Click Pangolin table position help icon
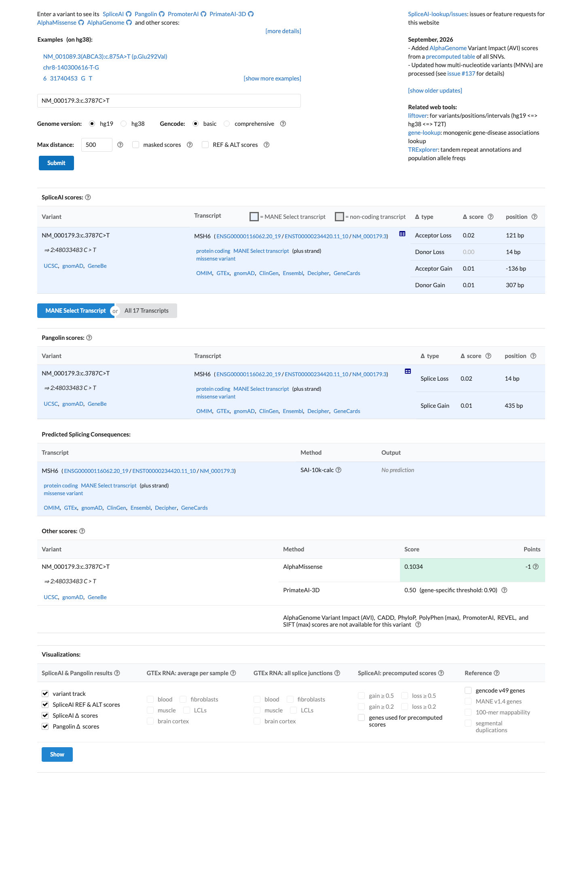 point(533,356)
